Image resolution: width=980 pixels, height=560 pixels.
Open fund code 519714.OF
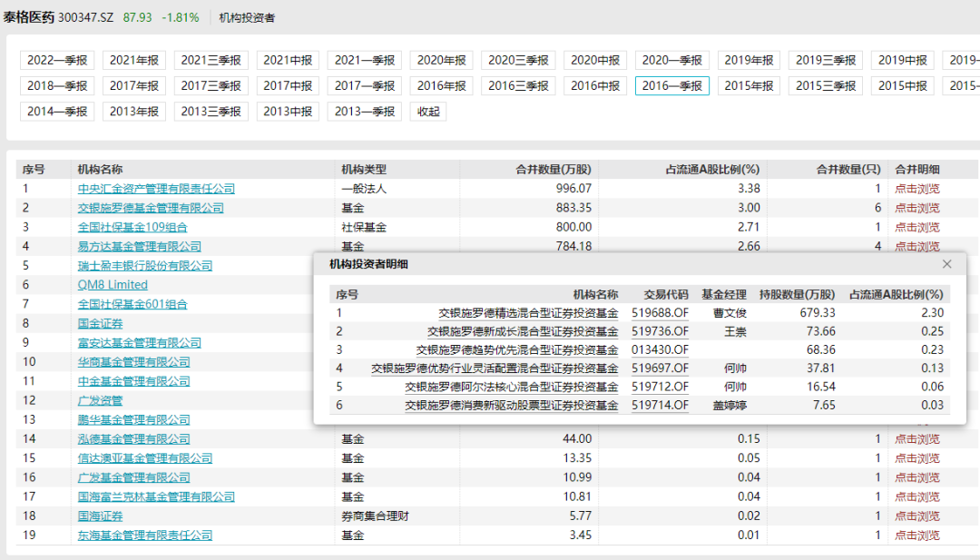660,405
